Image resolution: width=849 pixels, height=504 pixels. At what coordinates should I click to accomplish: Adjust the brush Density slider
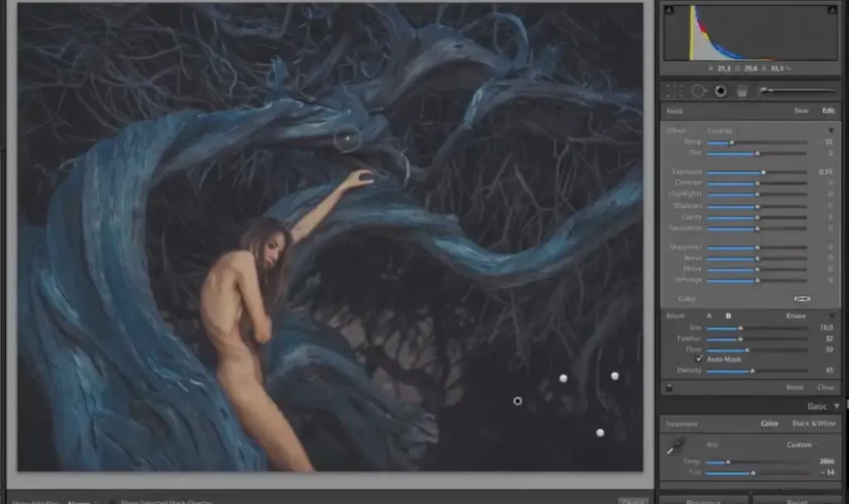click(757, 371)
